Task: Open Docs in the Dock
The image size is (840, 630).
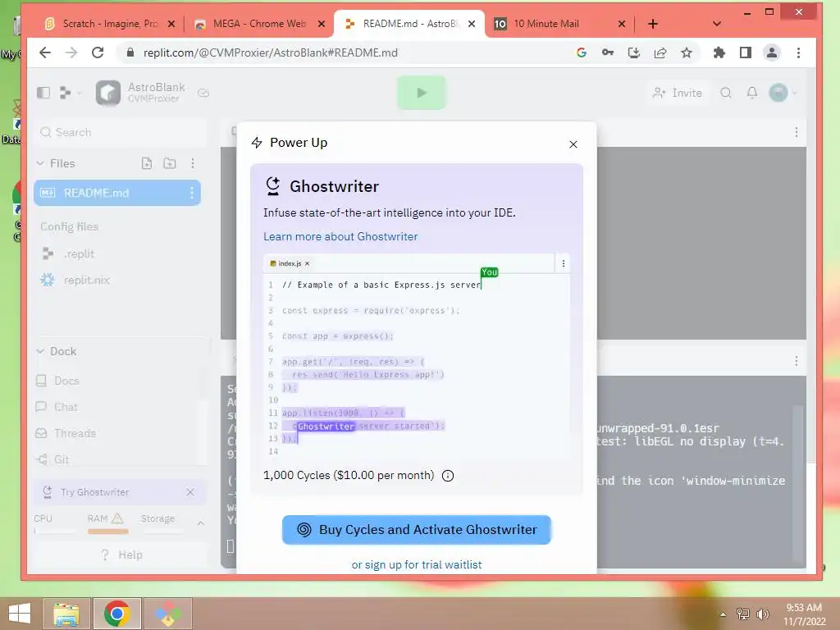Action: (x=66, y=381)
